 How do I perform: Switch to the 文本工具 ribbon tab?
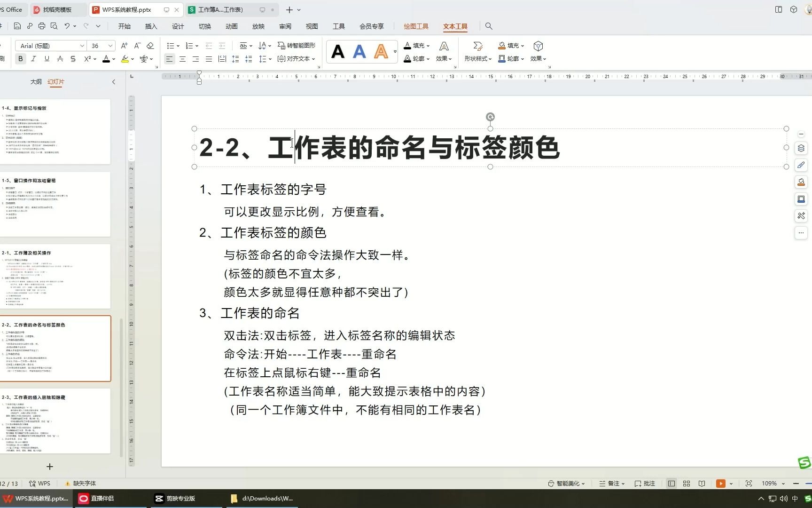(x=454, y=26)
